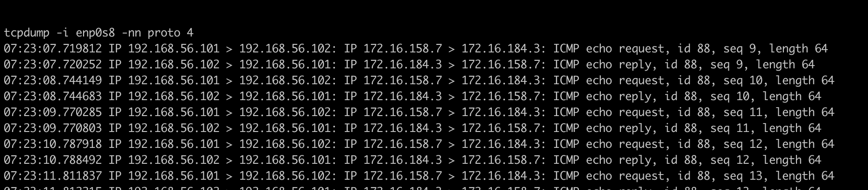Click the tcpdump command line text
The height and width of the screenshot is (190, 868).
[99, 33]
